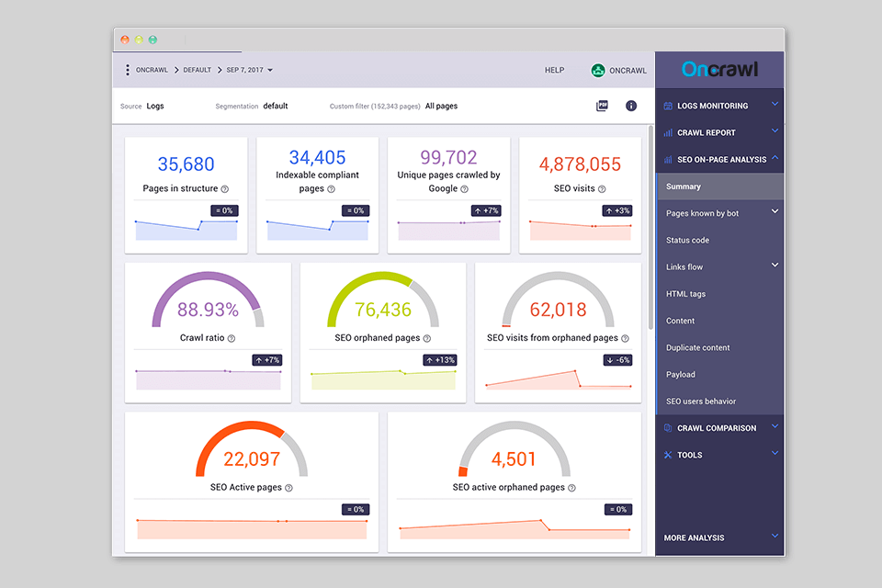Export the dashboard via PDF icon
Viewport: 882px width, 588px height.
click(602, 106)
